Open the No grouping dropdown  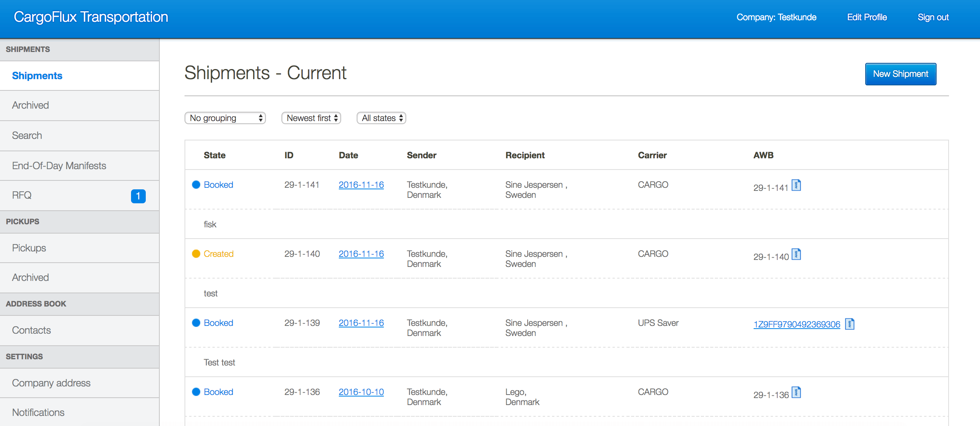tap(225, 118)
